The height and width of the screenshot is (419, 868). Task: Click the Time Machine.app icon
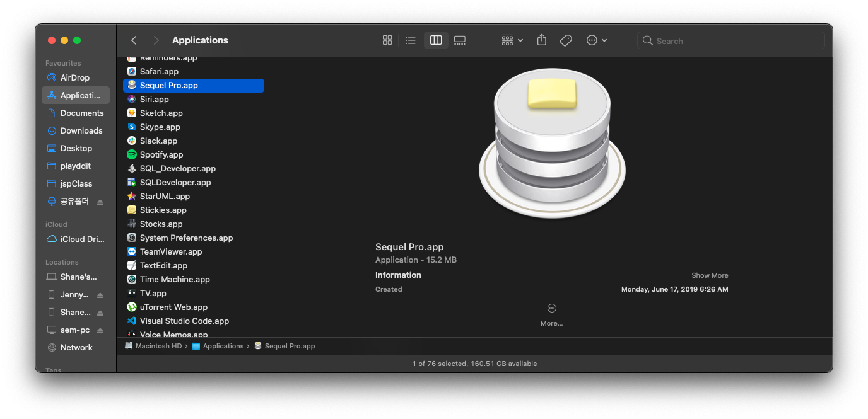(132, 279)
